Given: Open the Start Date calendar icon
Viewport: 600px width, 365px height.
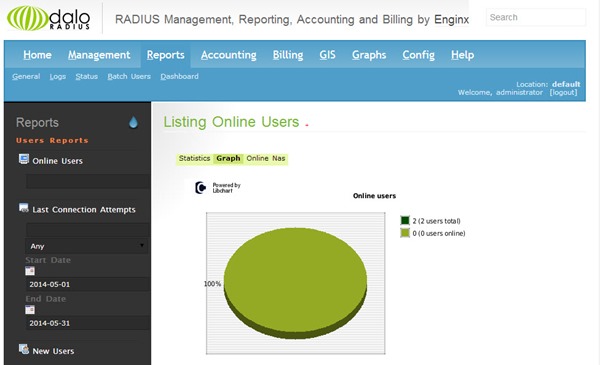Looking at the screenshot, I should pyautogui.click(x=30, y=271).
